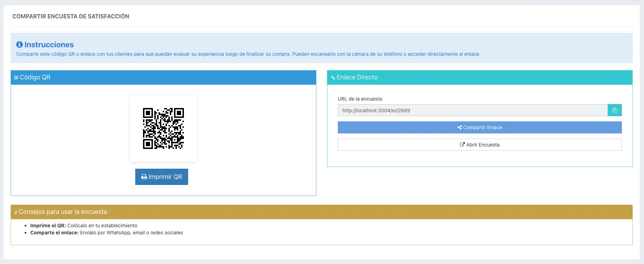Click the Código QR panel header
Viewport: 644px width, 264px height.
[163, 77]
